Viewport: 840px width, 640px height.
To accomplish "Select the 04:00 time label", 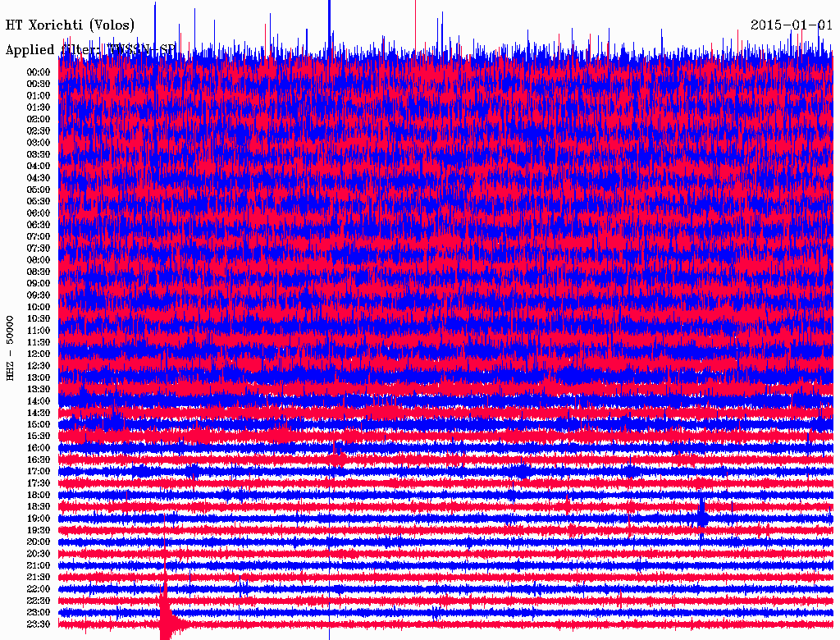I will point(39,167).
